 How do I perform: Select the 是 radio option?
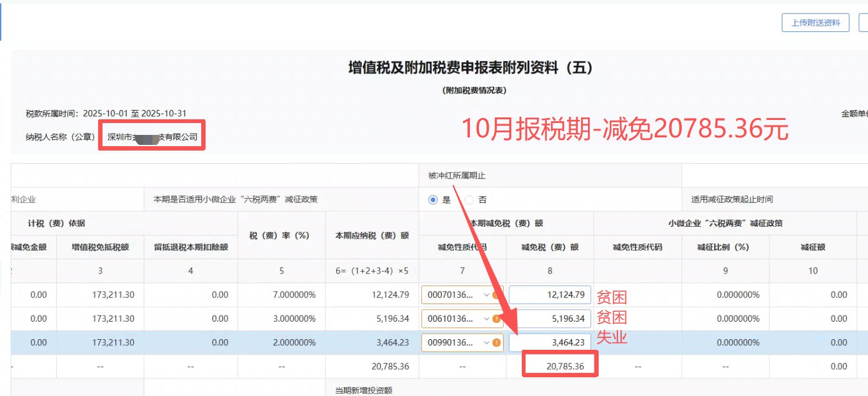pyautogui.click(x=433, y=200)
